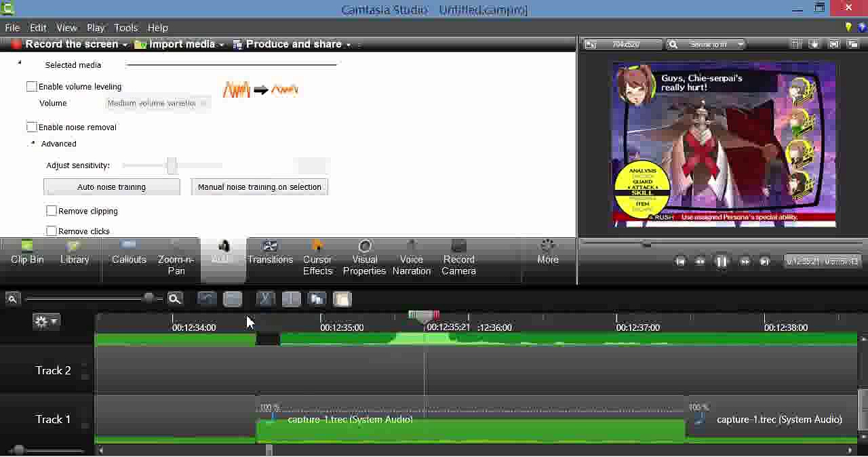Screen dimensions: 868x457
Task: Open the Volume variation dropdown
Action: pyautogui.click(x=158, y=103)
